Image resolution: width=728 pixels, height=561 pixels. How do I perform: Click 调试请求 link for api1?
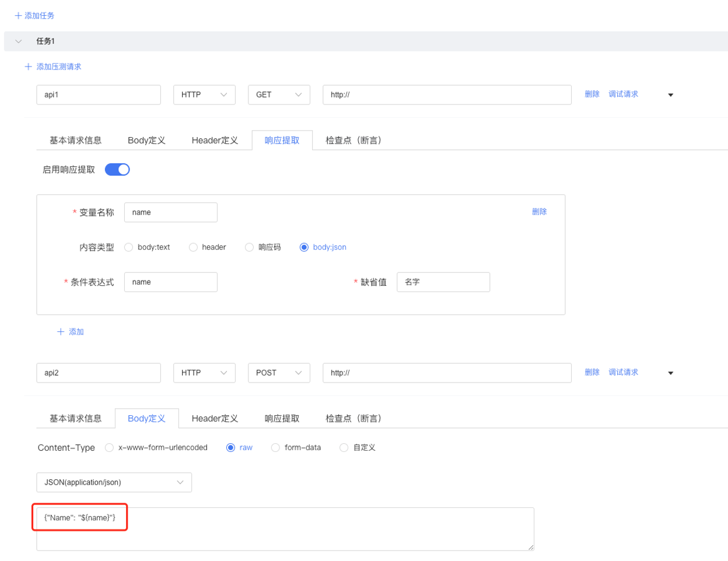pyautogui.click(x=623, y=94)
